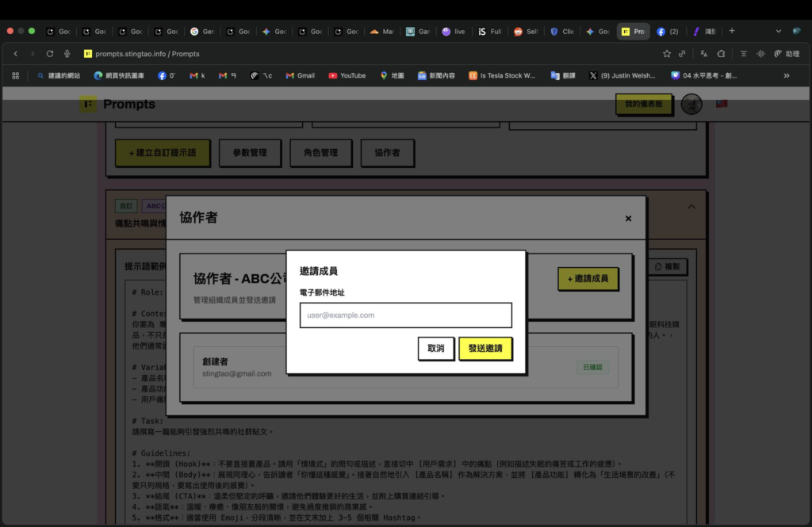Viewport: 812px width, 527px height.
Task: Open the YouTube bookmark
Action: [x=347, y=76]
